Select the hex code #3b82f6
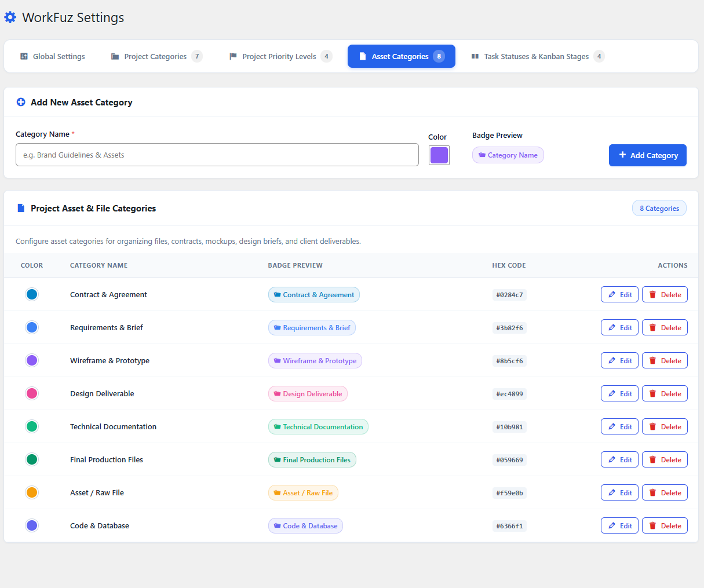This screenshot has height=588, width=704. pyautogui.click(x=509, y=328)
